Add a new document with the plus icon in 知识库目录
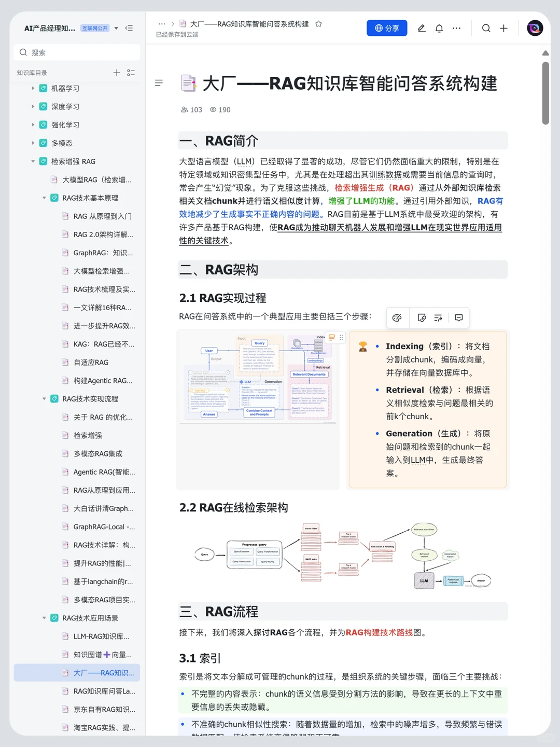The height and width of the screenshot is (747, 560). click(x=117, y=73)
